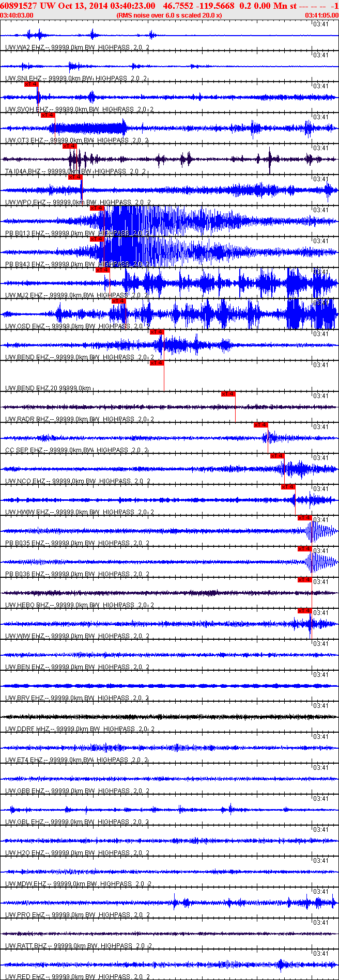Select the UW.ET4 EHZ station label
The width and height of the screenshot is (339, 980).
click(76, 760)
